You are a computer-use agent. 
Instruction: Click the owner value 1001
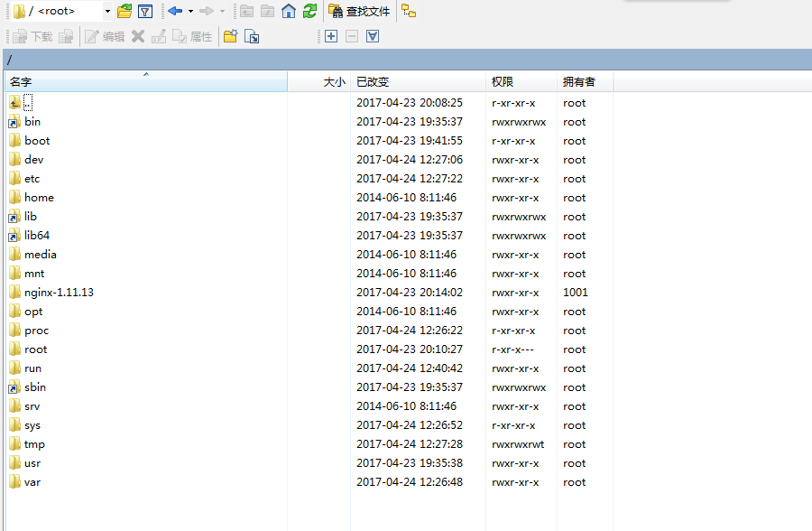[576, 293]
